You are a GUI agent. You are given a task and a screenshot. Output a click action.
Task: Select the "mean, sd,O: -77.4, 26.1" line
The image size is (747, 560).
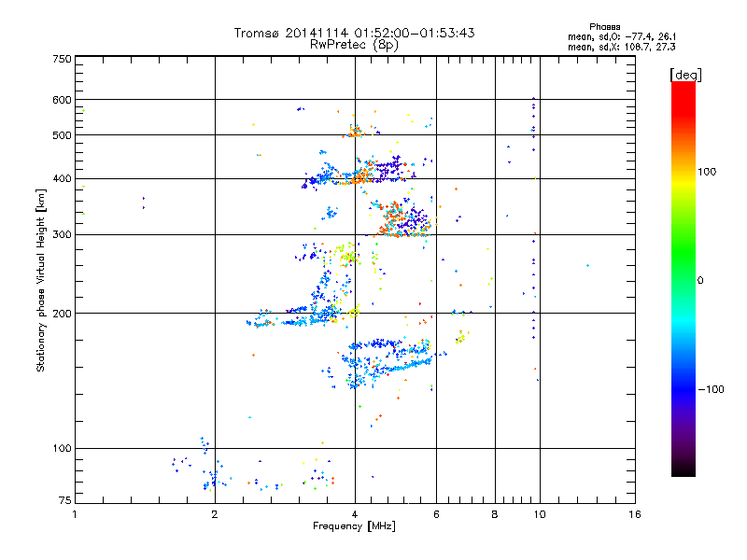click(x=622, y=36)
